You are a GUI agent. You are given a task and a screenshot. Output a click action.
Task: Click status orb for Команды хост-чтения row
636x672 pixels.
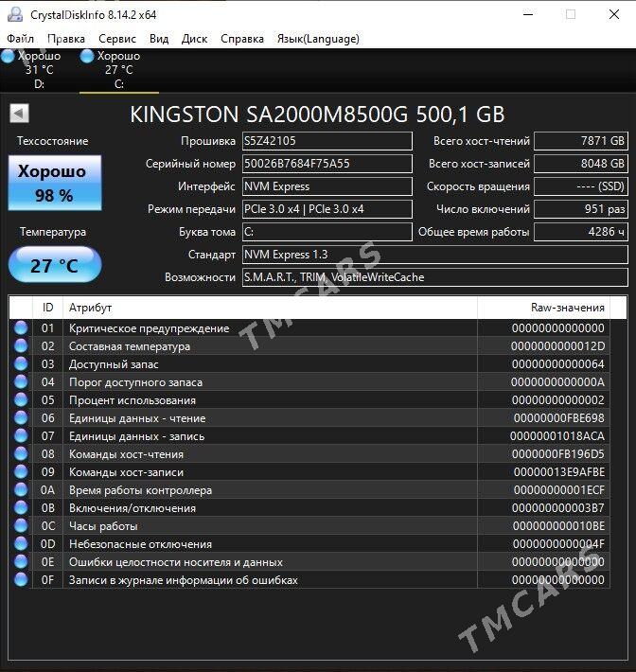click(21, 454)
